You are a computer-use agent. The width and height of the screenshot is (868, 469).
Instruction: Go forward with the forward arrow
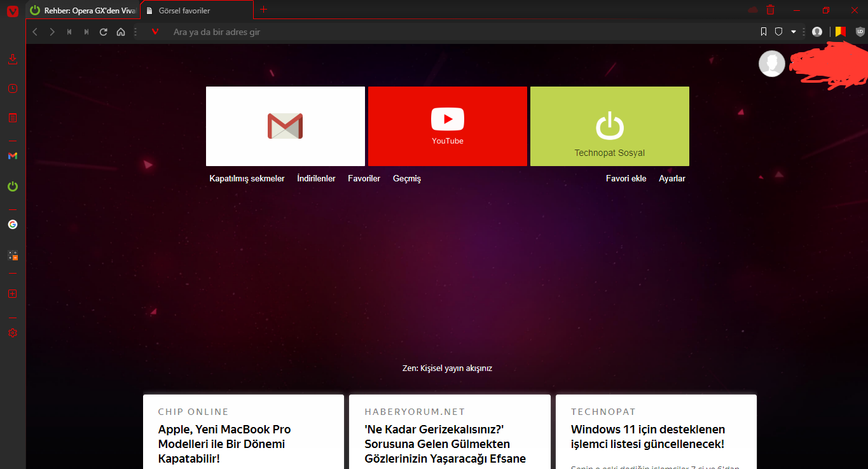52,32
